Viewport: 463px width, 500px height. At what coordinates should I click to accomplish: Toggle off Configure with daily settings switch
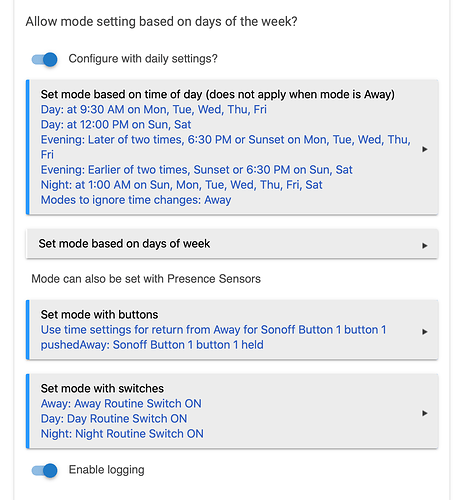pyautogui.click(x=44, y=59)
